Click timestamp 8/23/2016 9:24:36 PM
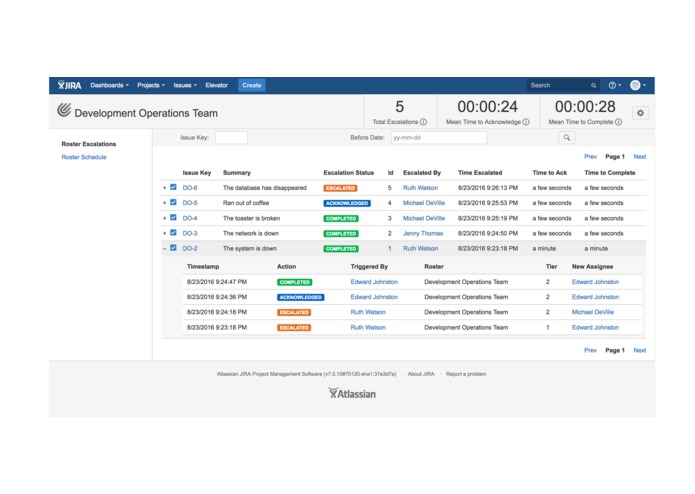Viewport: 695px width, 494px height. point(217,297)
